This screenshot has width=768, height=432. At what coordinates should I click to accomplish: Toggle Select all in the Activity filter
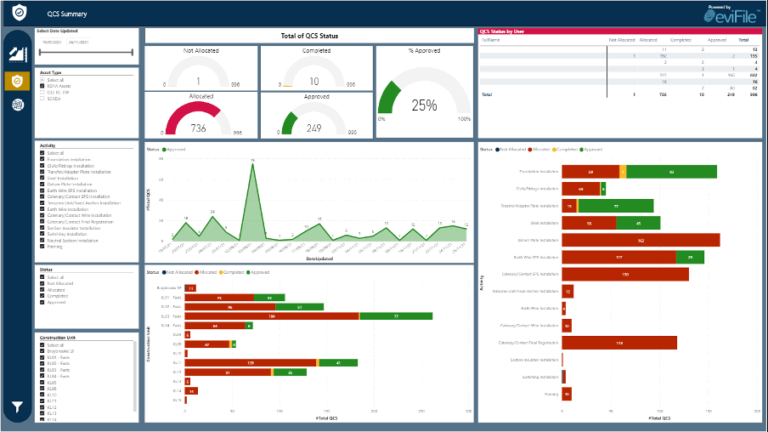(x=42, y=152)
